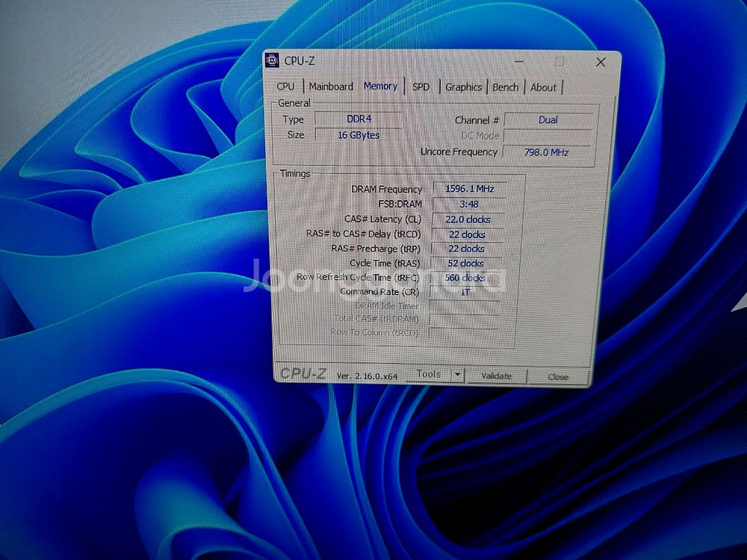
Task: Open the Graphics tab
Action: (x=464, y=87)
